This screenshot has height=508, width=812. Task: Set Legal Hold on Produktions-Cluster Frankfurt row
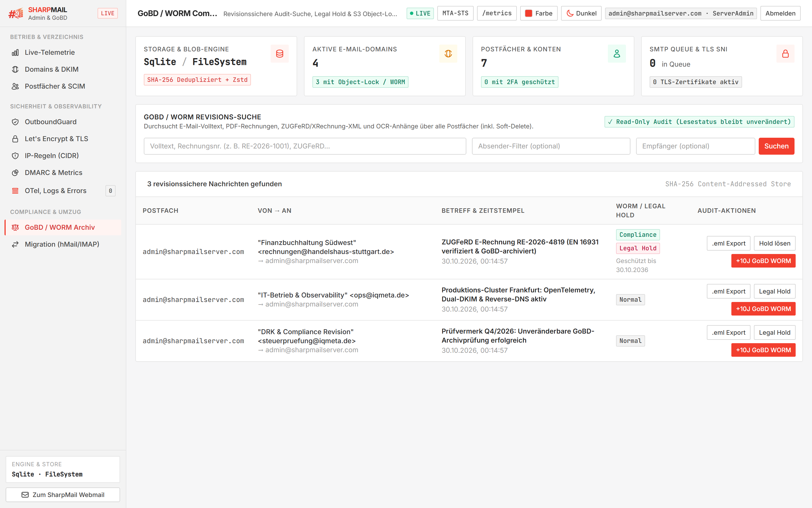click(x=775, y=291)
